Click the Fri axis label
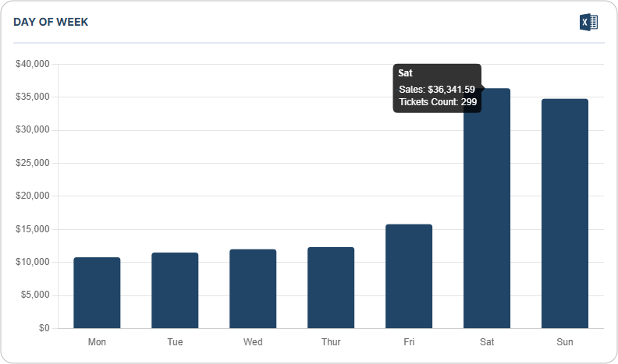Viewport: 618px width, 364px height. (x=409, y=341)
